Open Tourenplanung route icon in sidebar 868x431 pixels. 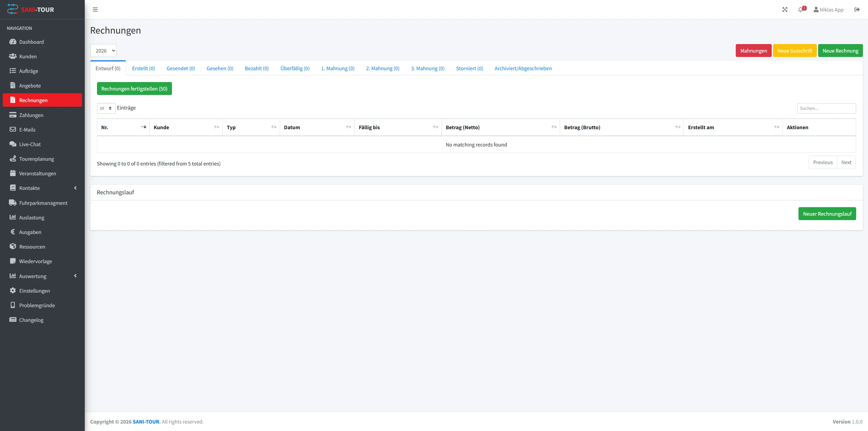[x=13, y=159]
